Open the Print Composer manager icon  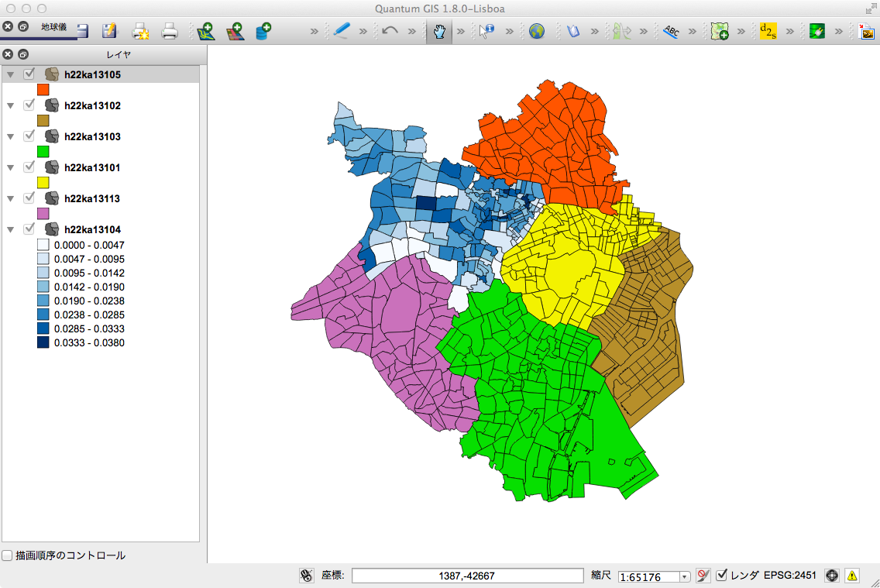[x=170, y=32]
